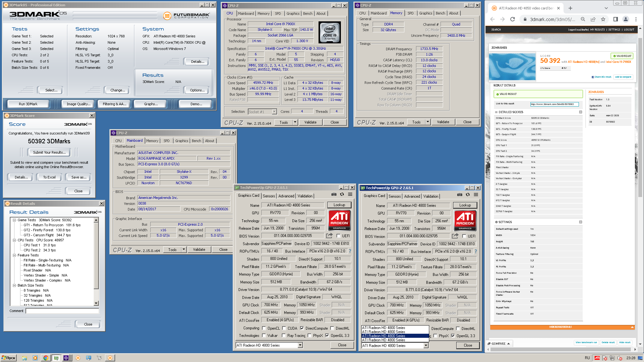The image size is (644, 362).
Task: Click the Action Center flag tray icon
Action: [605, 358]
